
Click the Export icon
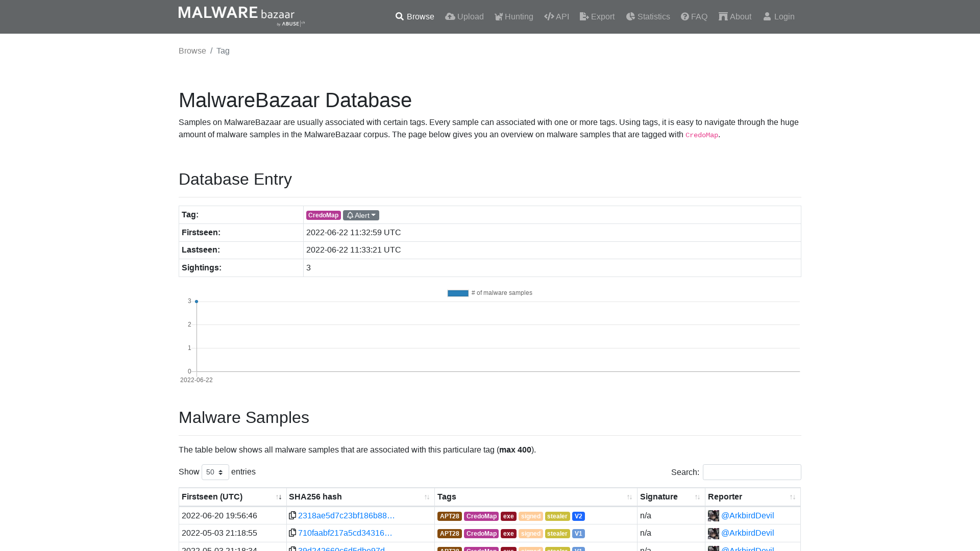point(583,16)
